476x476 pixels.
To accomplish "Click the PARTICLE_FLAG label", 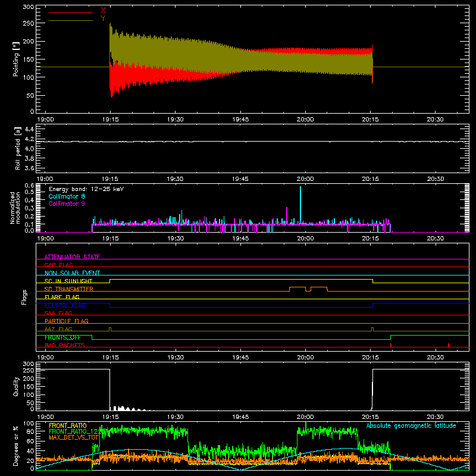I will [x=67, y=321].
